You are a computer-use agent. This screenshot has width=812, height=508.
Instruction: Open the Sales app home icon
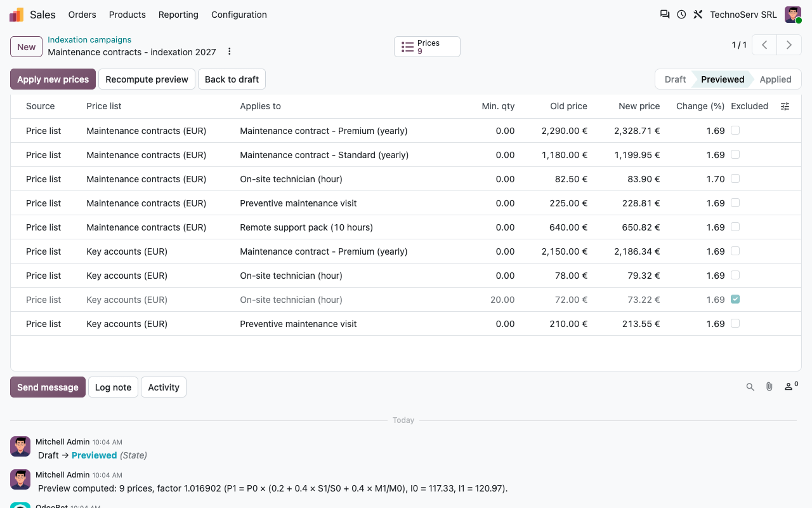click(16, 15)
